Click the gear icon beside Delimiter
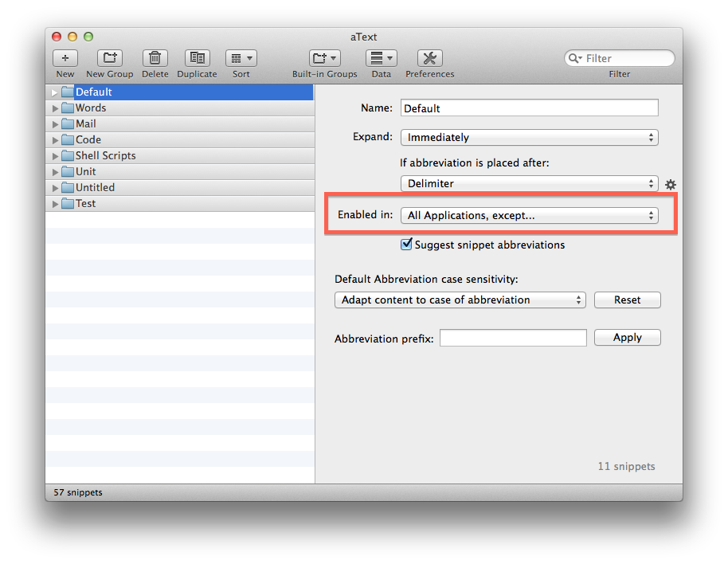Image resolution: width=728 pixels, height=564 pixels. coord(671,184)
